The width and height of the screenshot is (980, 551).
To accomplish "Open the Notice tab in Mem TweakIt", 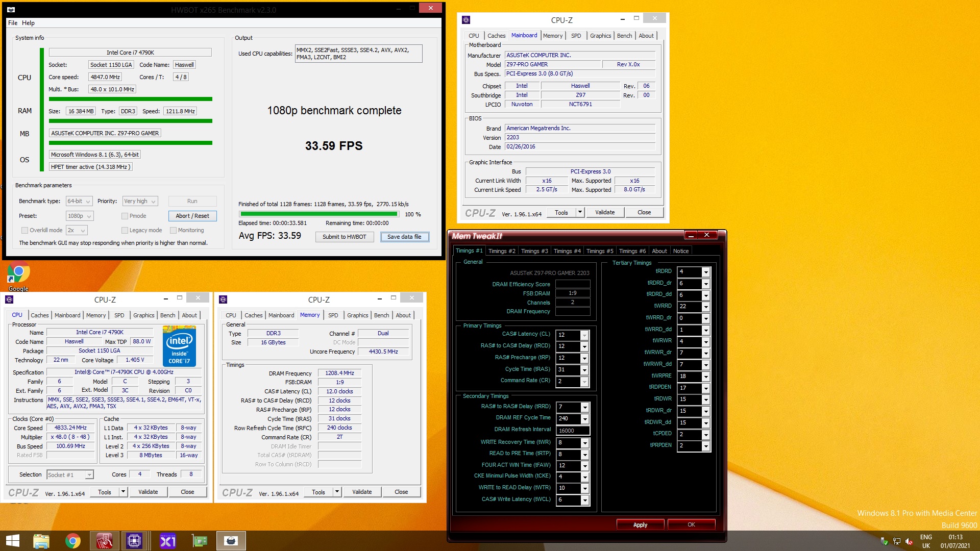I will point(681,251).
